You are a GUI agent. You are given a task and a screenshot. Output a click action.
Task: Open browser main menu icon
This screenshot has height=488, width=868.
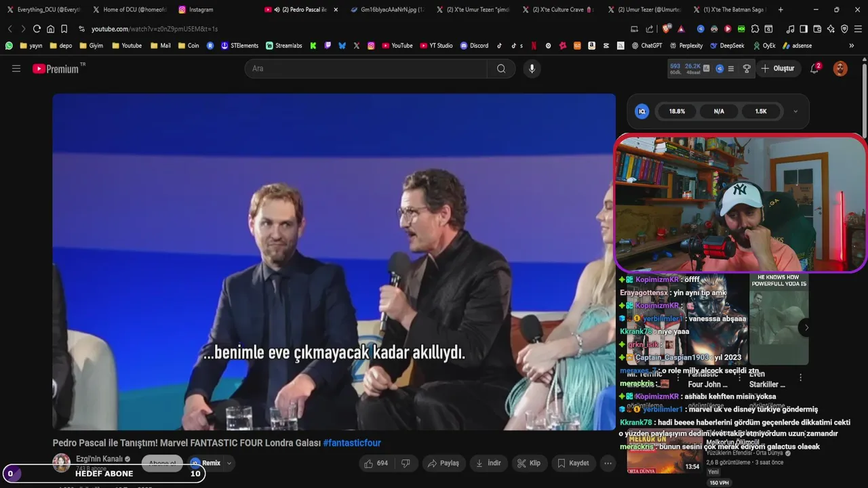858,29
